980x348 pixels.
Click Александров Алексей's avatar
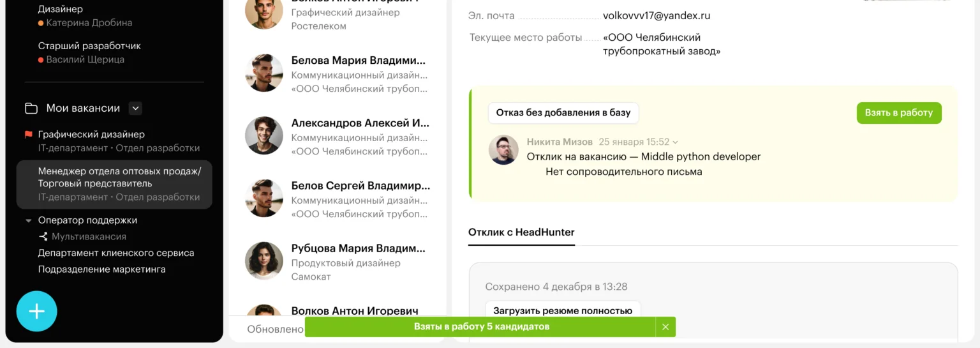pos(264,135)
